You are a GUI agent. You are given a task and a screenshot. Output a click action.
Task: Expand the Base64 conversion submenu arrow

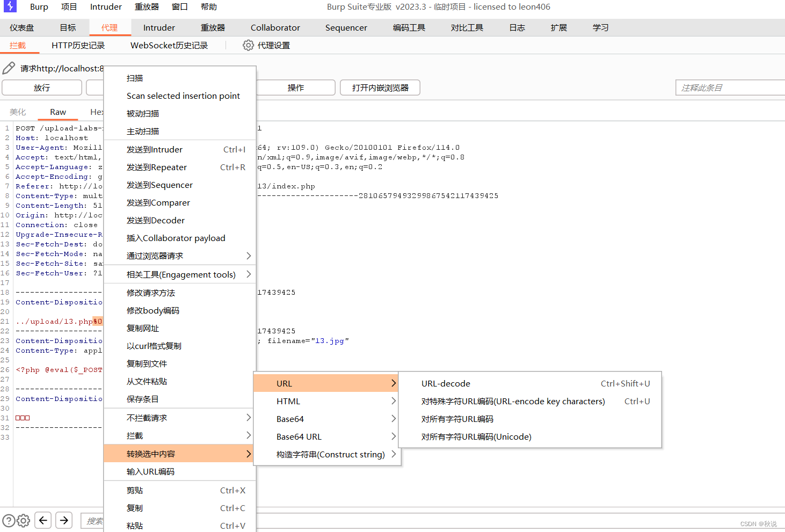pos(394,419)
